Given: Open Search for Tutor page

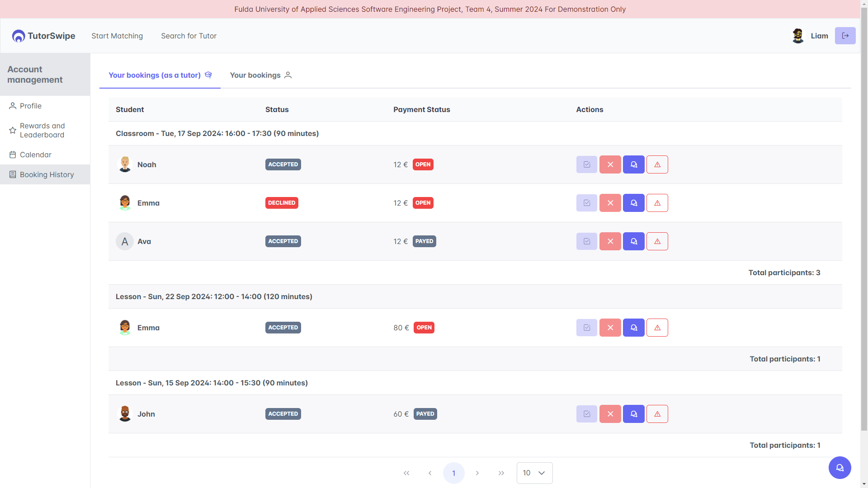Looking at the screenshot, I should click(x=189, y=36).
